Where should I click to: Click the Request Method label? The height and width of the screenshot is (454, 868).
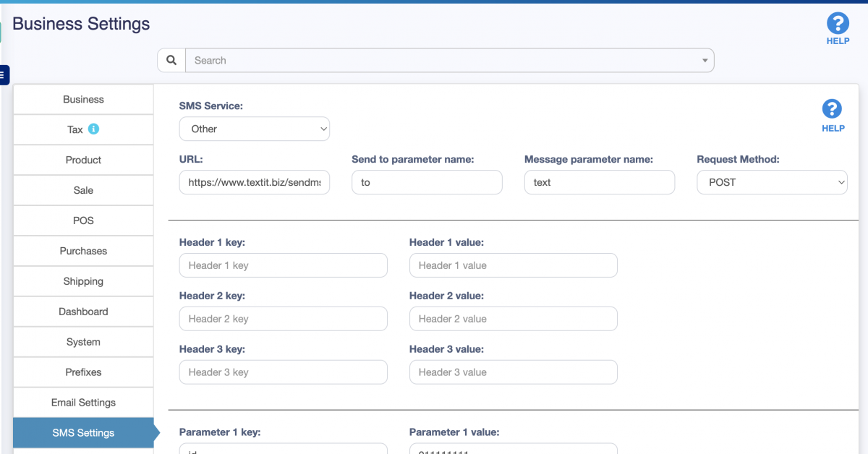pos(739,160)
